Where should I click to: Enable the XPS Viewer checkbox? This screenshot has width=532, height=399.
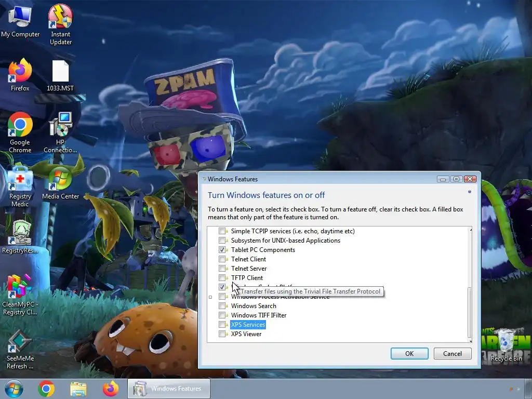(222, 334)
